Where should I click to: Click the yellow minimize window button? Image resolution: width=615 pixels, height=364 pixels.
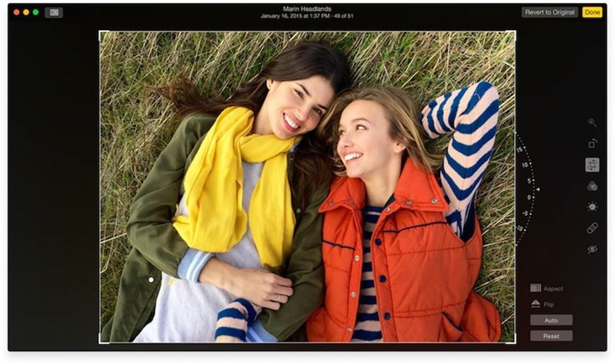click(26, 12)
